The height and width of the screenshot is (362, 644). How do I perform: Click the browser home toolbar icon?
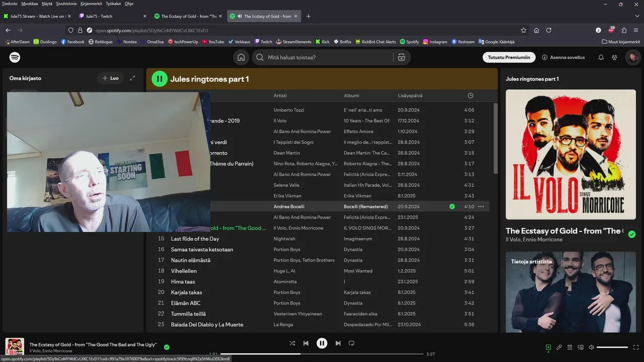coord(536,30)
